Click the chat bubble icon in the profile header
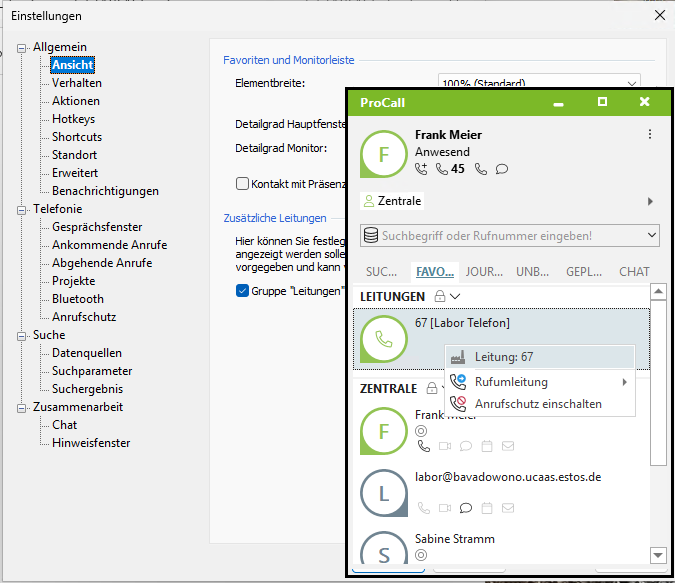Image resolution: width=675 pixels, height=583 pixels. tap(502, 169)
